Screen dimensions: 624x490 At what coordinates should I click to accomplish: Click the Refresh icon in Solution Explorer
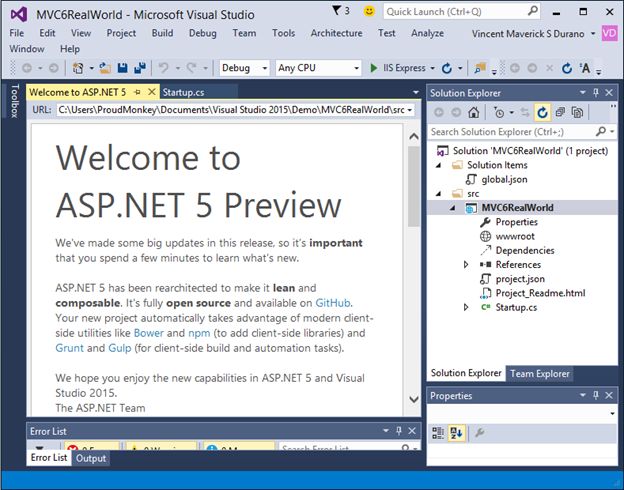[x=542, y=113]
